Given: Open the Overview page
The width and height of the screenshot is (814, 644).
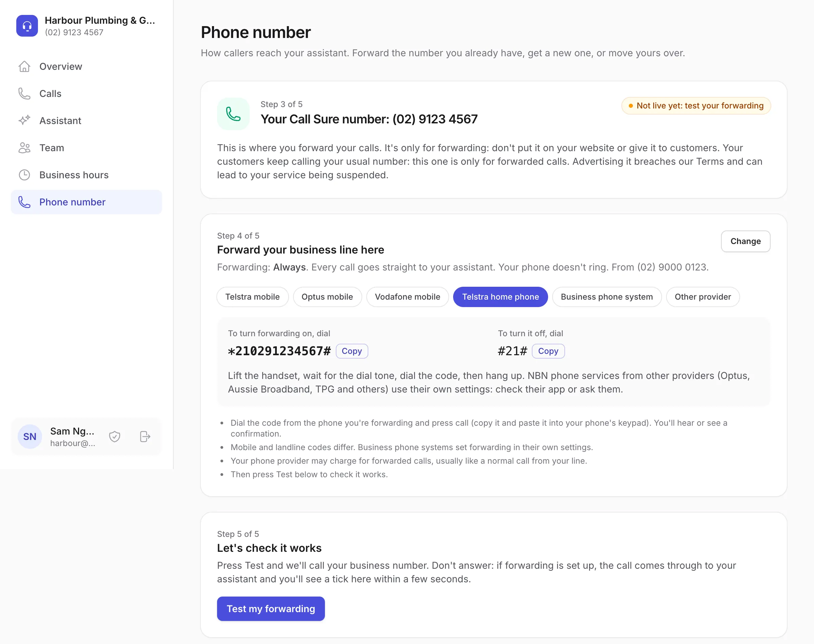Looking at the screenshot, I should (86, 66).
